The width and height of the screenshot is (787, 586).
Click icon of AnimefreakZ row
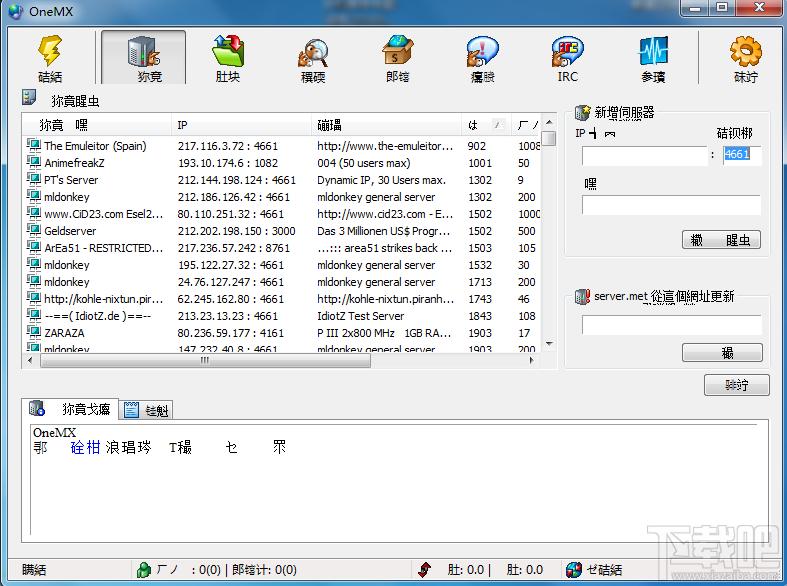pyautogui.click(x=34, y=163)
